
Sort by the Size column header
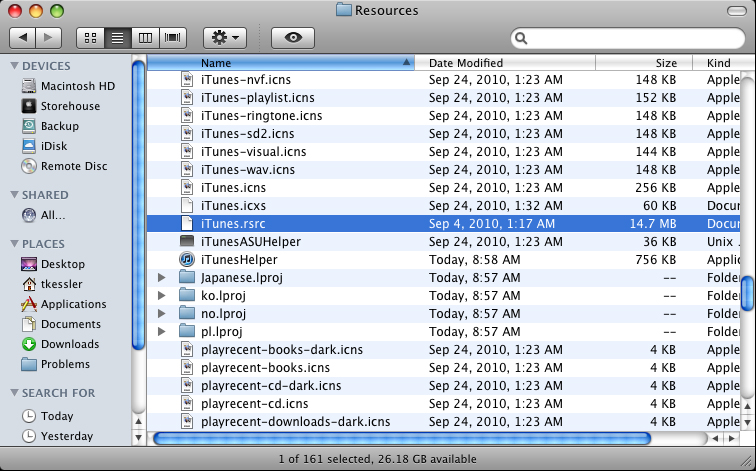pyautogui.click(x=644, y=63)
